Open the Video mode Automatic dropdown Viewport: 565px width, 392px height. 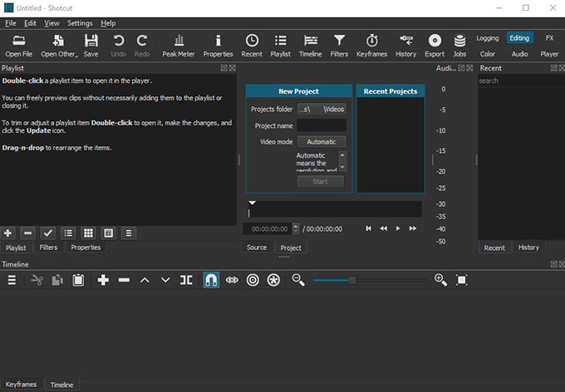click(x=322, y=141)
